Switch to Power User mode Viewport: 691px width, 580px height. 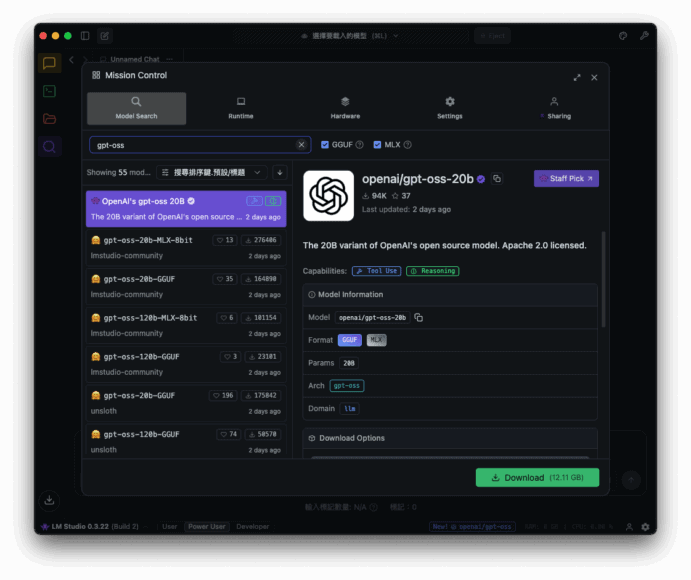coord(207,526)
